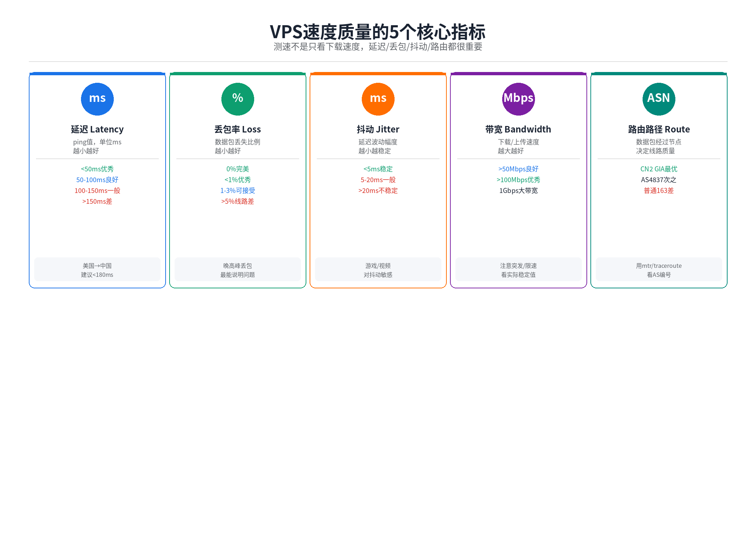Click the text >50Mbps良好
Screen dimensions: 756x540
pos(518,169)
